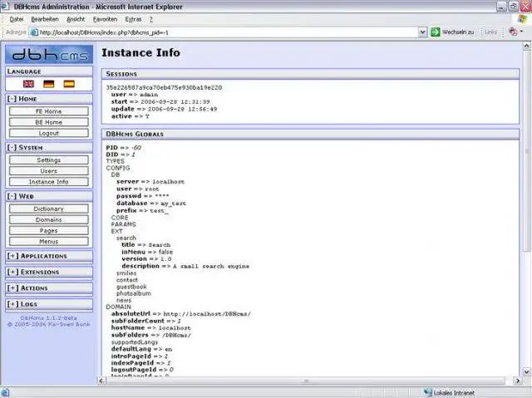
Task: Open the Domains page
Action: pos(49,219)
